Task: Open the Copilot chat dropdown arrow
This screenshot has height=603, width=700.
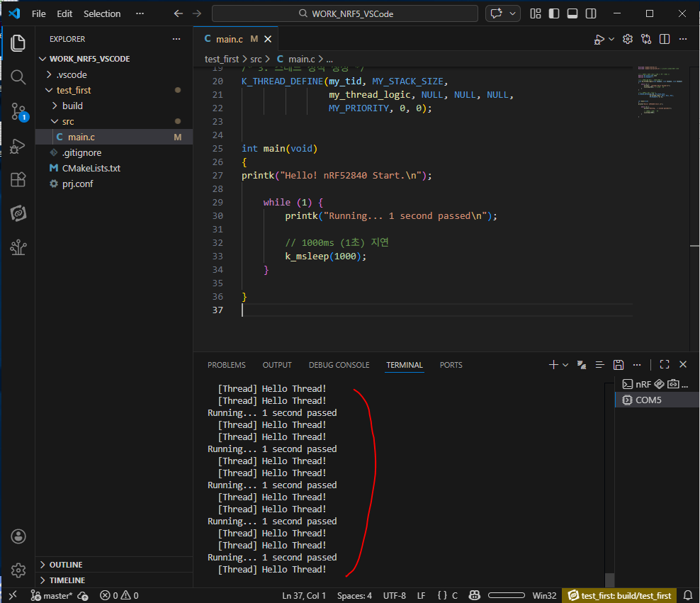Action: coord(512,13)
